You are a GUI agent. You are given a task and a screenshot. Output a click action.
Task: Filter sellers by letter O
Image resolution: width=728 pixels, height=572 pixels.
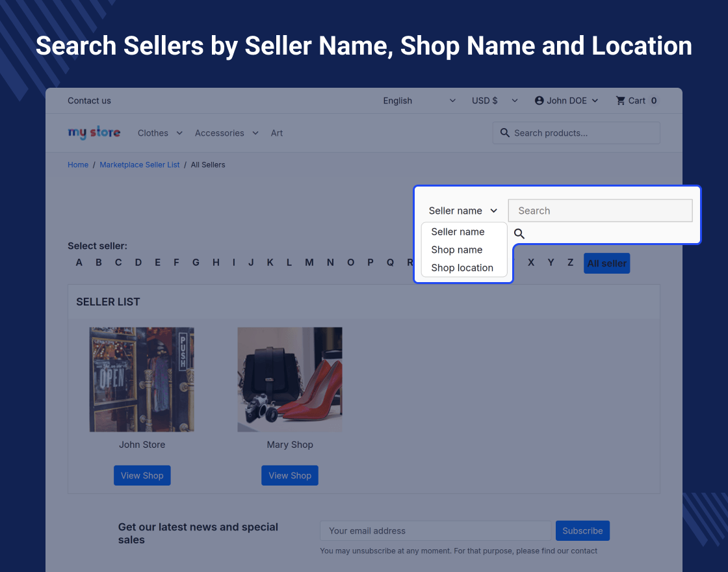(x=350, y=263)
